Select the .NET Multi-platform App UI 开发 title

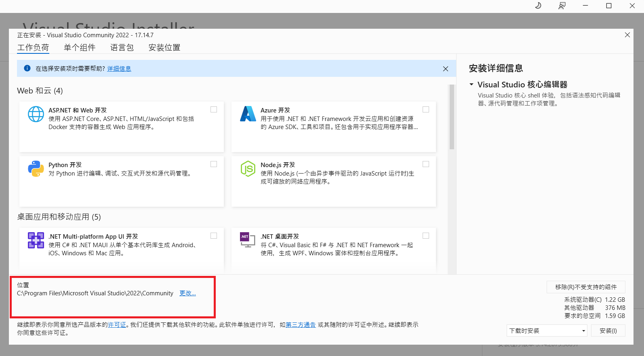coord(93,237)
